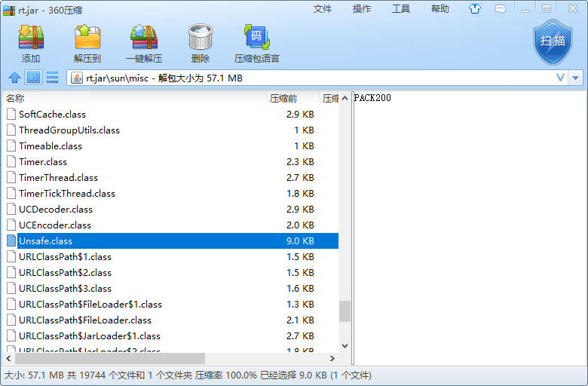
Task: Click scroll down arrow of file list
Action: (345, 346)
